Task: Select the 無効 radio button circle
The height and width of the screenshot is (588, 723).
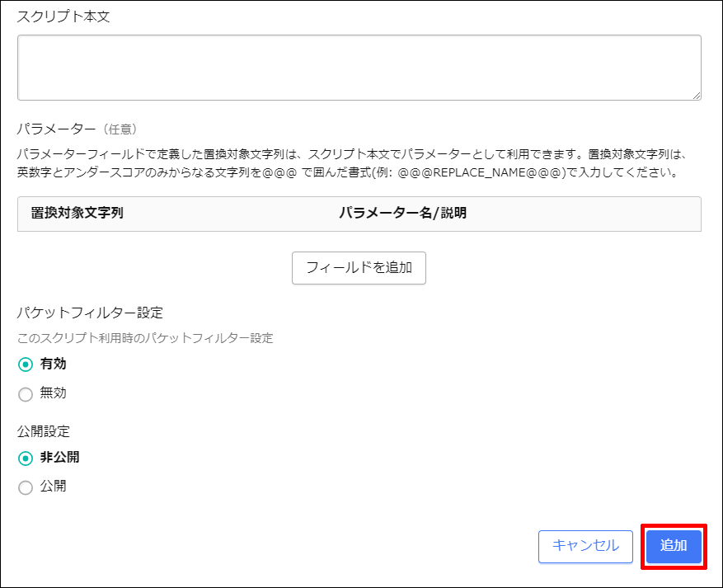Action: pyautogui.click(x=26, y=394)
